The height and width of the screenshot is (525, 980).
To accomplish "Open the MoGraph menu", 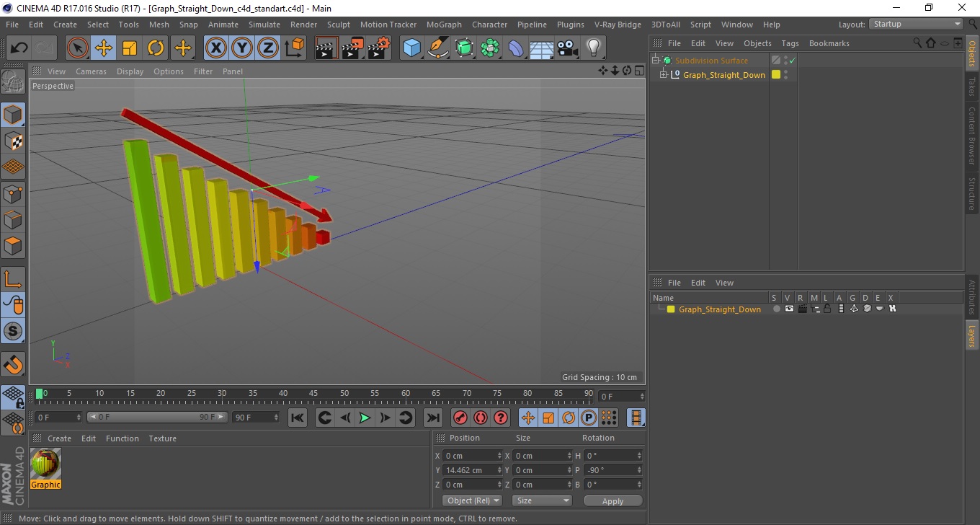I will point(444,25).
